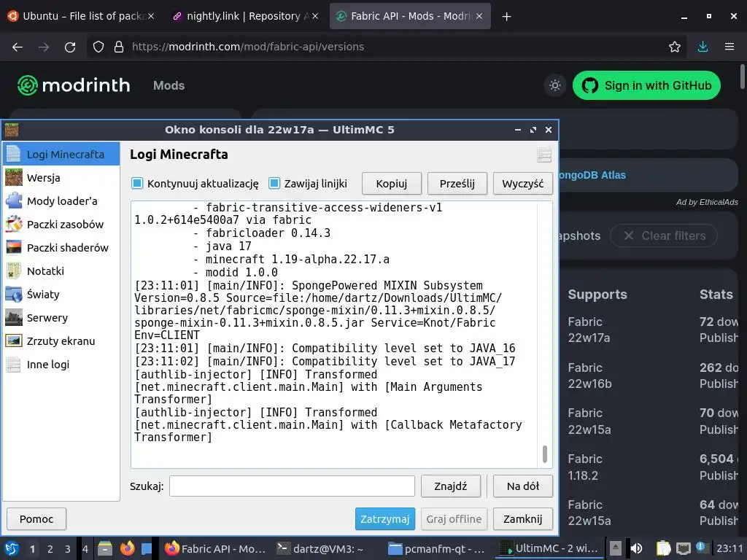Click the Szukaj search field
The height and width of the screenshot is (560, 747).
tap(292, 486)
